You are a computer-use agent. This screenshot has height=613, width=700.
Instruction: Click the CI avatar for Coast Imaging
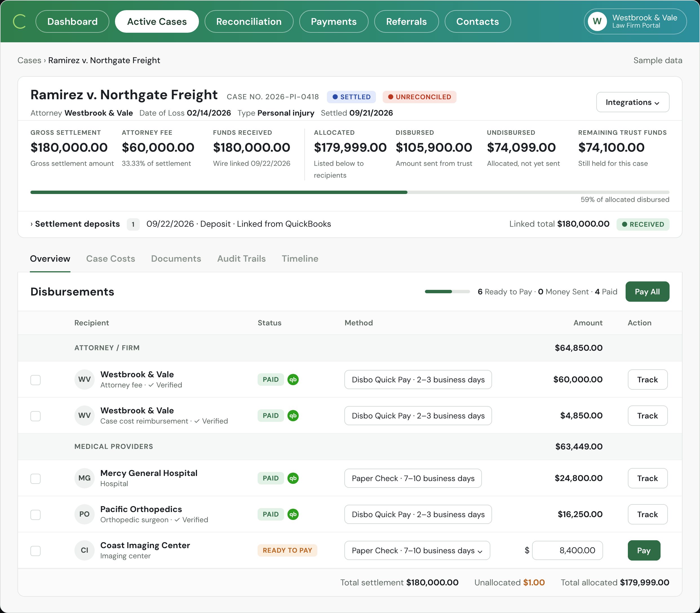click(x=85, y=550)
